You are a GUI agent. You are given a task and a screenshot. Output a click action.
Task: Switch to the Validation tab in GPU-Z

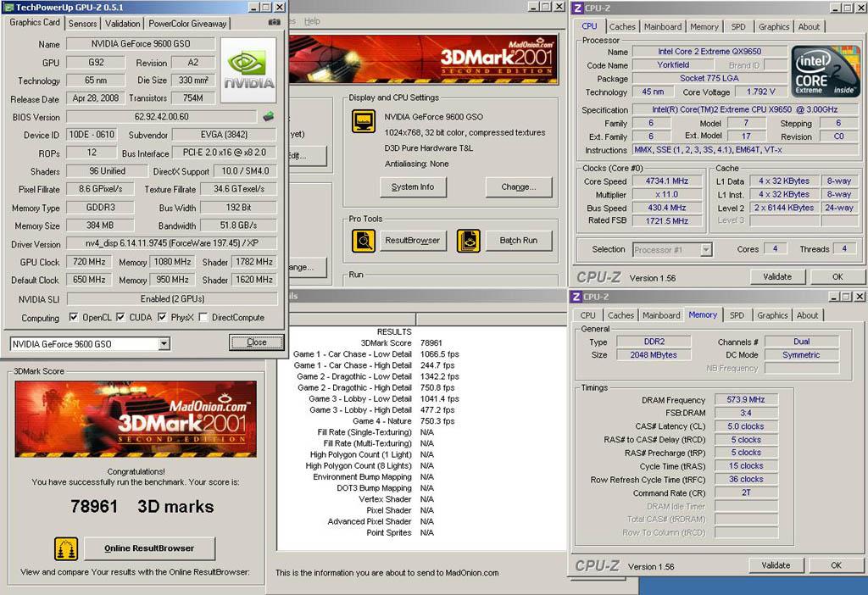pyautogui.click(x=122, y=23)
